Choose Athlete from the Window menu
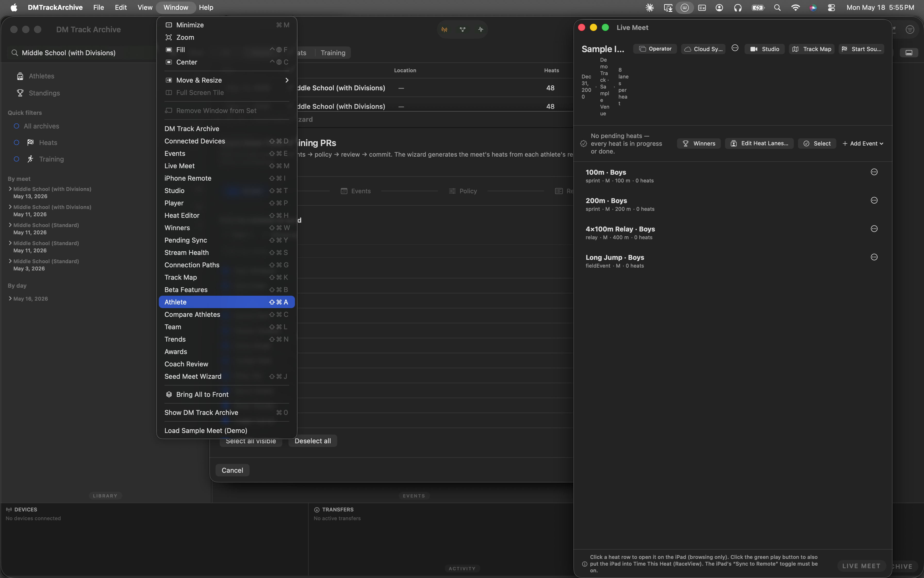This screenshot has height=578, width=924. tap(227, 302)
